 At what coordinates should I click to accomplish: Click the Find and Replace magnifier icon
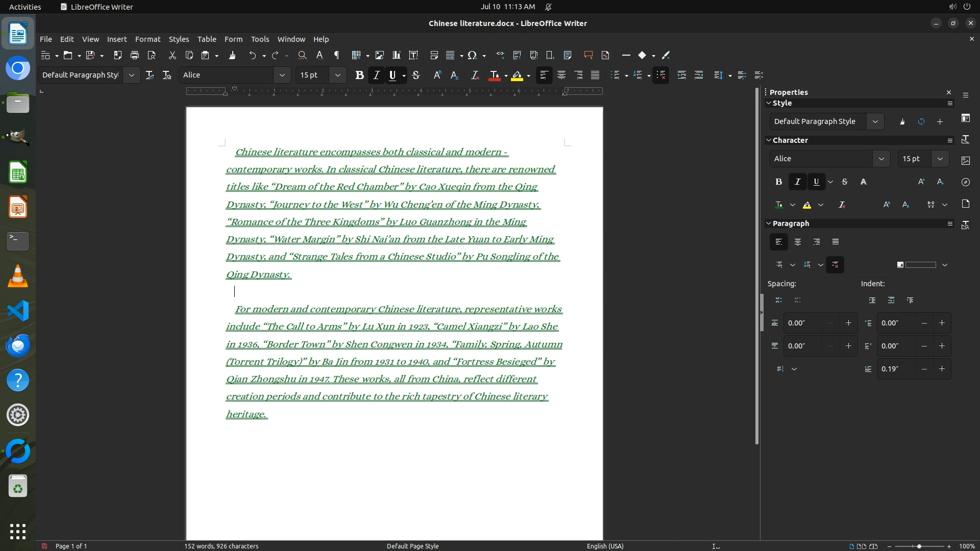(302, 55)
